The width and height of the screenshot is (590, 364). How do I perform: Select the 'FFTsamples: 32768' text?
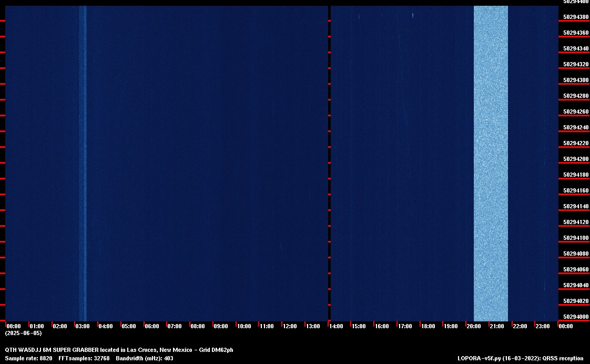(84, 358)
